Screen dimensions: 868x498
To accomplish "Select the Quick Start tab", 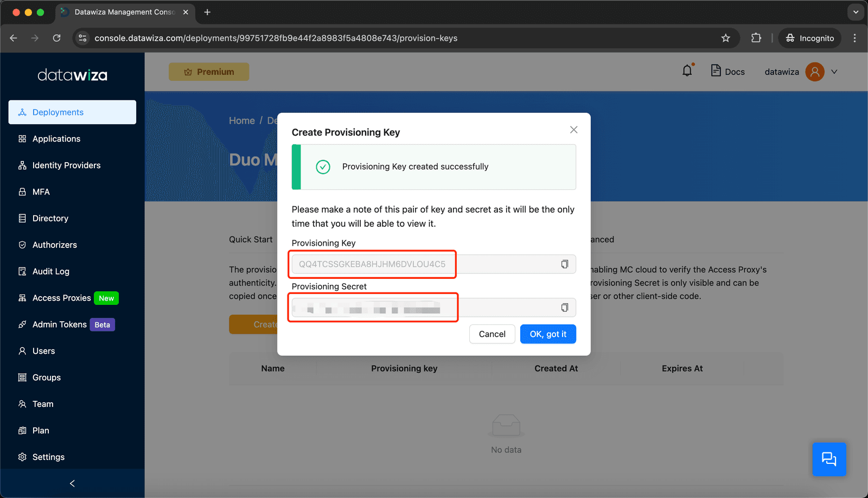I will [251, 239].
